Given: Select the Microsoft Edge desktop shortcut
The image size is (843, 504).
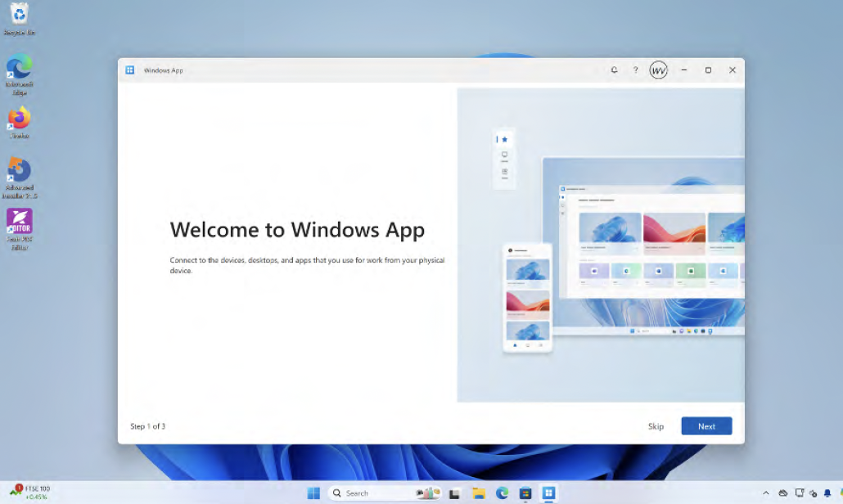Looking at the screenshot, I should [20, 75].
